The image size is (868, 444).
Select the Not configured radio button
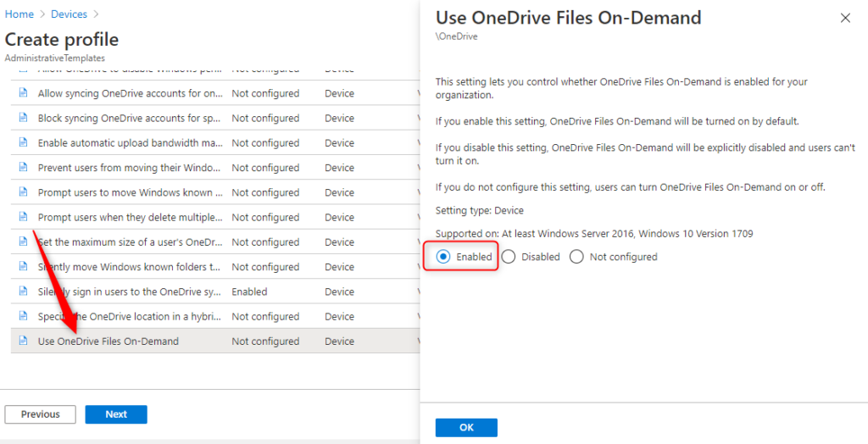576,257
